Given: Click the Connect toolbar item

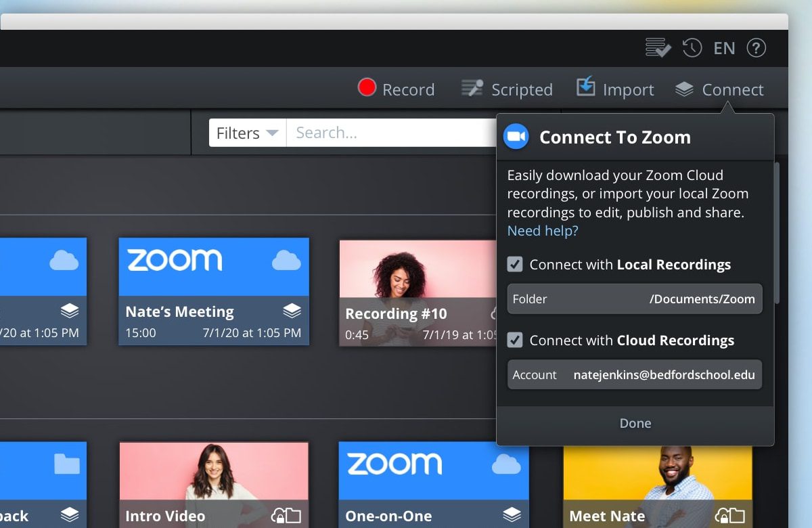Looking at the screenshot, I should (x=719, y=89).
